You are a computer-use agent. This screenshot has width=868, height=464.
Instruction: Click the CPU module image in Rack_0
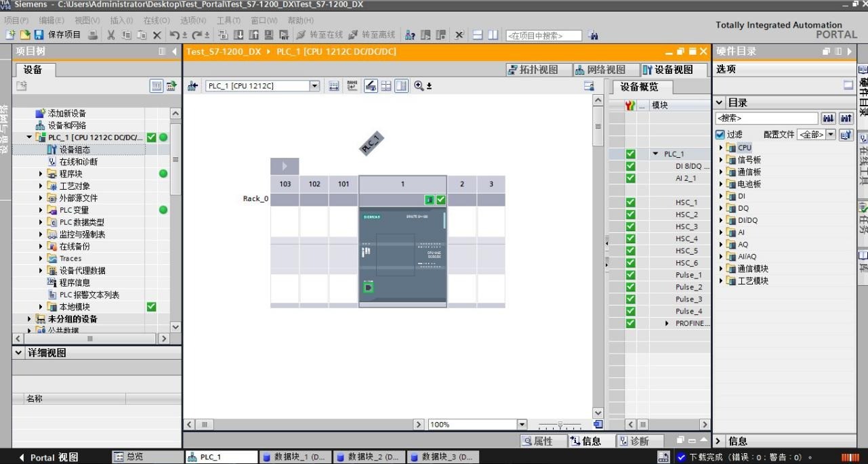pyautogui.click(x=402, y=254)
